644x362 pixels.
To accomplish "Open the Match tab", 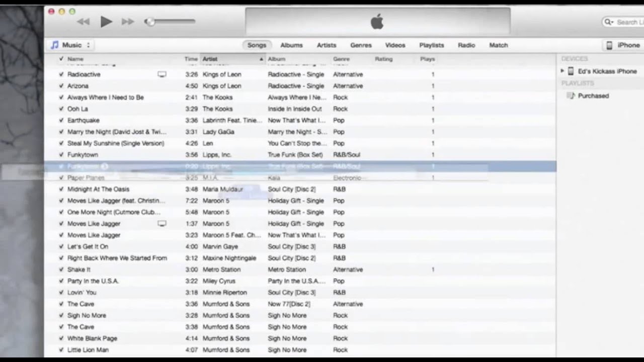I will click(x=499, y=45).
